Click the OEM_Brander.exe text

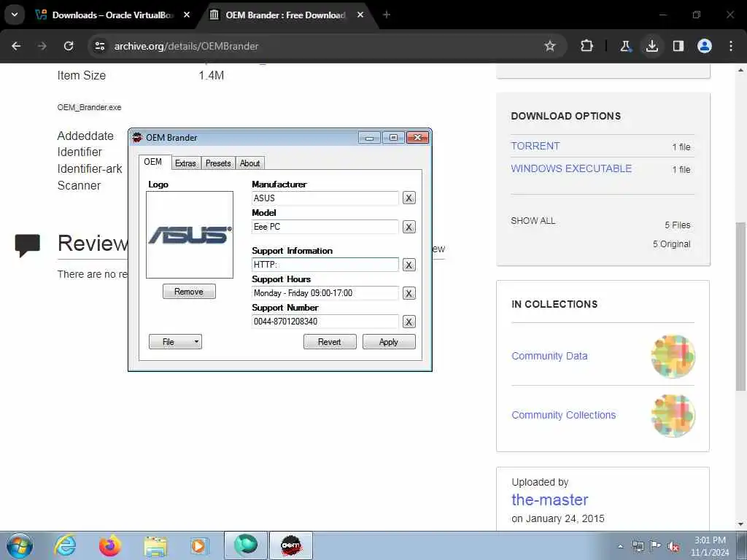(89, 108)
